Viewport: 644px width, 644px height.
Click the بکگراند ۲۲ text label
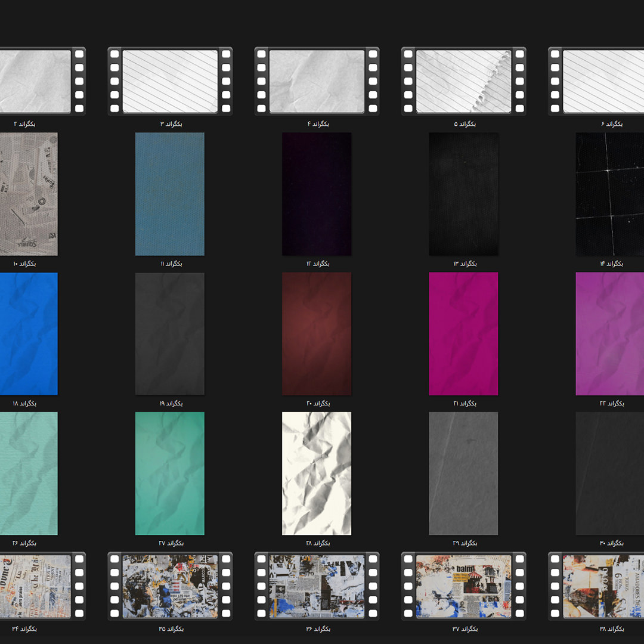click(612, 404)
